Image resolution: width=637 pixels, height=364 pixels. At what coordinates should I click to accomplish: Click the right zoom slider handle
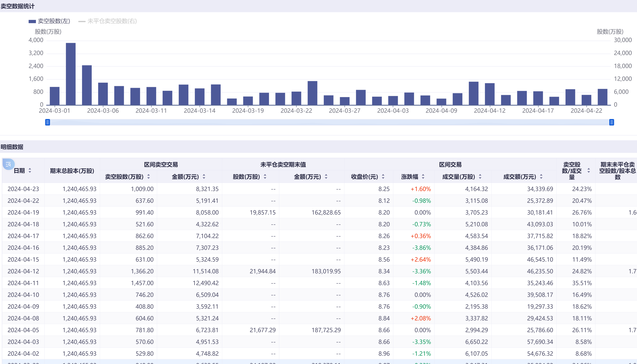tap(611, 122)
